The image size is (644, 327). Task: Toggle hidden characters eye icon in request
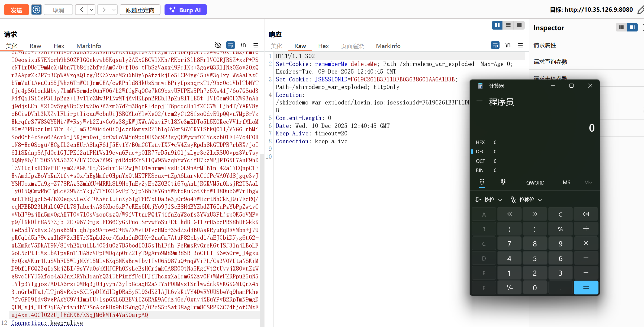tap(218, 45)
